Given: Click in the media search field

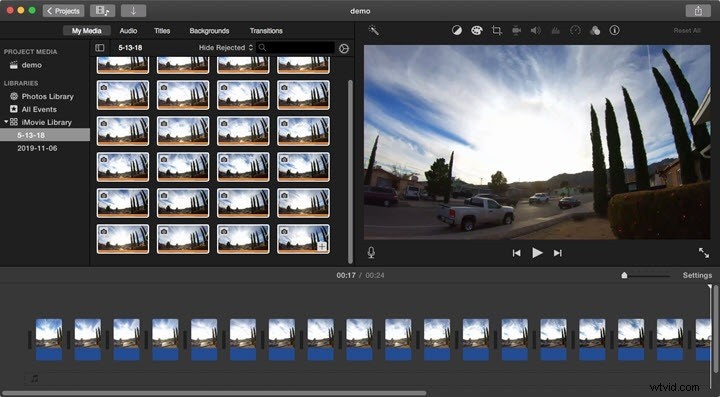Looking at the screenshot, I should (x=295, y=48).
